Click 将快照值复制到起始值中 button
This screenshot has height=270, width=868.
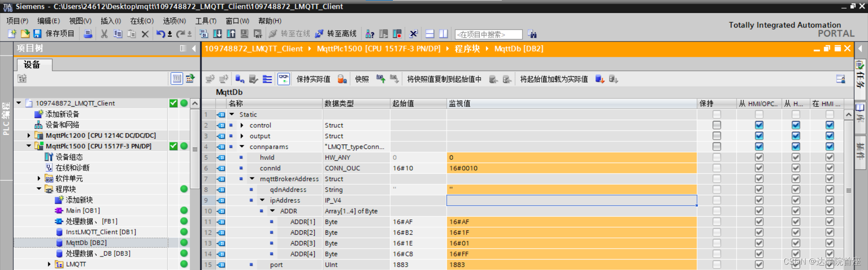tap(444, 79)
